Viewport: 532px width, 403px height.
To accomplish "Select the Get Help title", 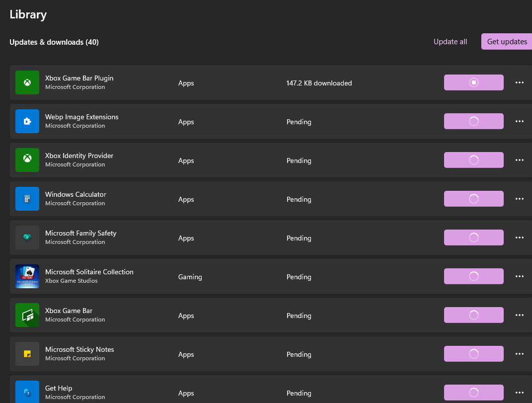I will tap(59, 388).
